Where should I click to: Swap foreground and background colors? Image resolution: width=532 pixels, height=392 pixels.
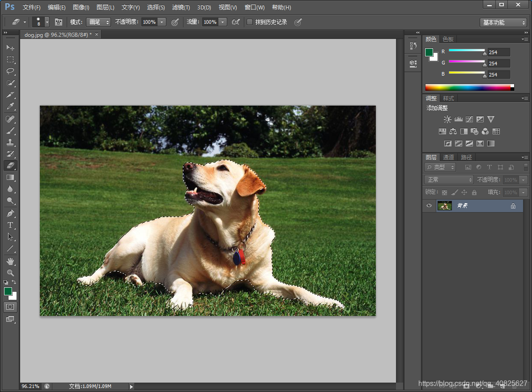point(14,282)
